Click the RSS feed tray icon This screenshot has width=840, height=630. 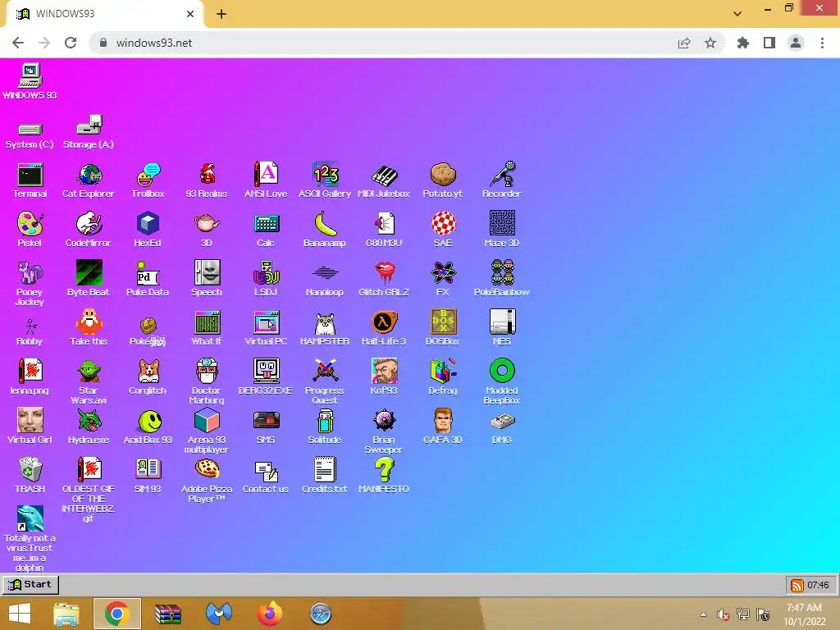[797, 585]
